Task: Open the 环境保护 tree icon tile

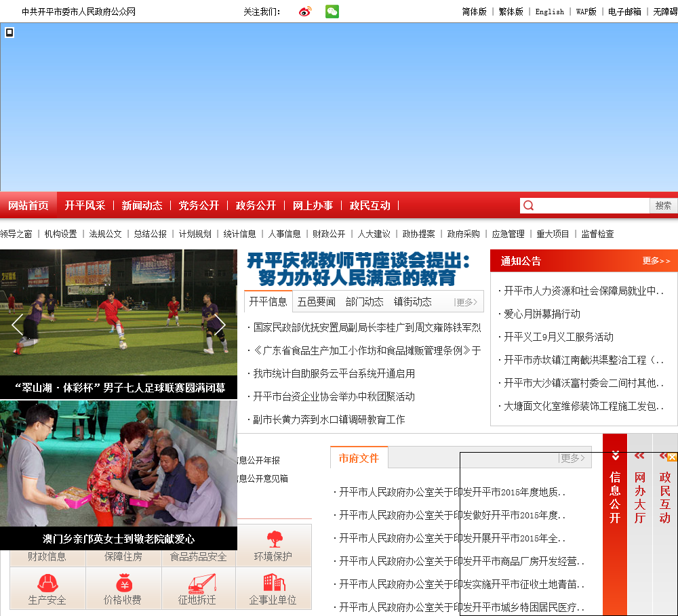Action: tap(274, 546)
